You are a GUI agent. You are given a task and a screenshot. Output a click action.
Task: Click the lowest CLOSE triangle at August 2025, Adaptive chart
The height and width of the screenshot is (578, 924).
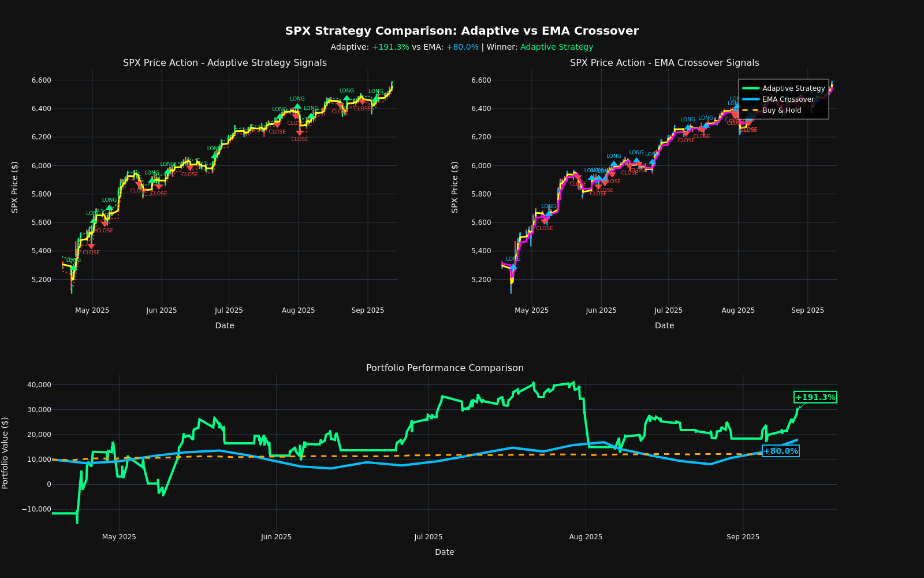click(x=299, y=133)
